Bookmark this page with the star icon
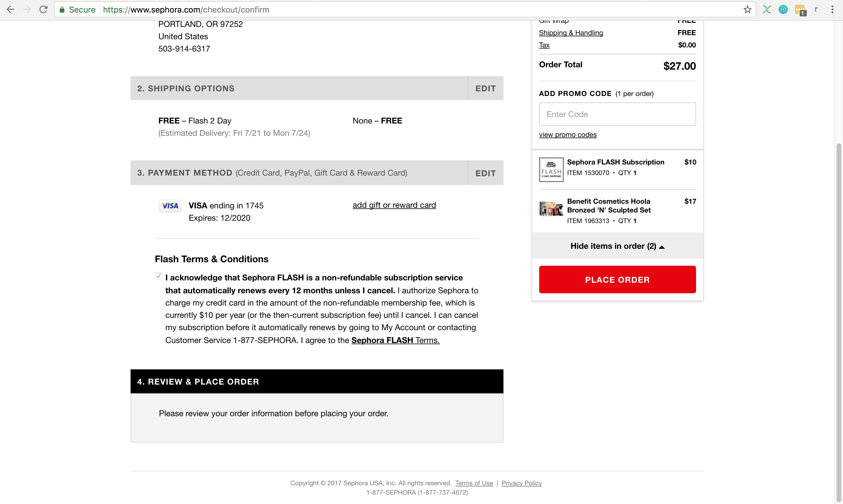This screenshot has width=843, height=504. [x=747, y=9]
